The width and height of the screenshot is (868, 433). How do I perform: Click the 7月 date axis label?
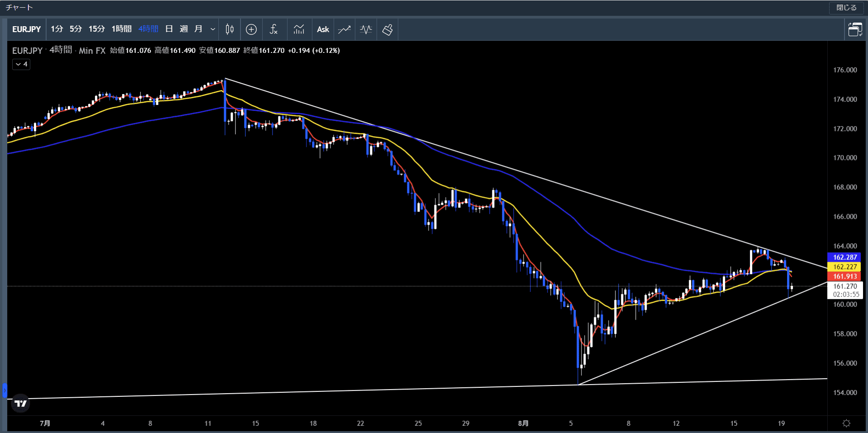click(x=45, y=423)
